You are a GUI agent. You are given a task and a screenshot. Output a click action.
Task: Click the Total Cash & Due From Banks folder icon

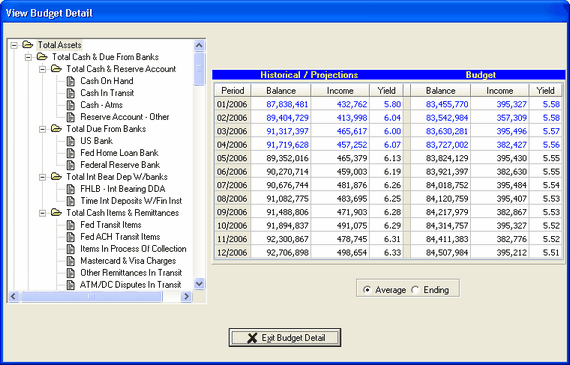tap(42, 57)
